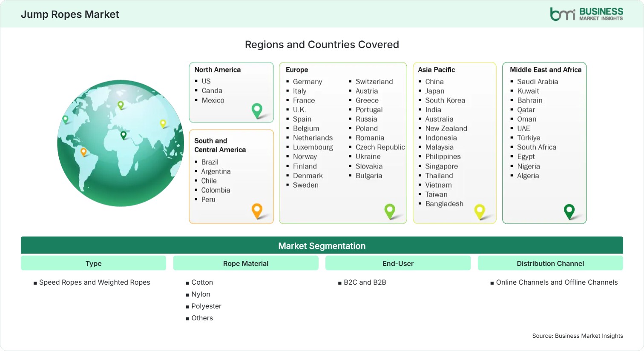Click Bangladesh in Asia Pacific list
This screenshot has height=351, width=644.
444,204
